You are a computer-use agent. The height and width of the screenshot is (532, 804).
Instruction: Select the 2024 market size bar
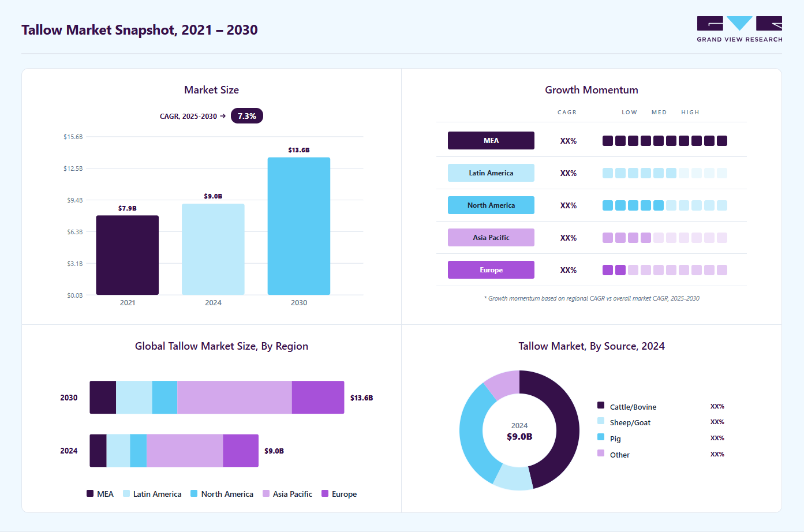pyautogui.click(x=213, y=249)
